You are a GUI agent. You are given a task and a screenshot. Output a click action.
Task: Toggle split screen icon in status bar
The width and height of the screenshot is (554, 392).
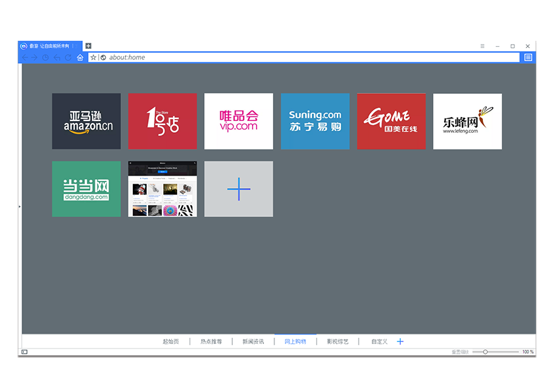point(24,352)
